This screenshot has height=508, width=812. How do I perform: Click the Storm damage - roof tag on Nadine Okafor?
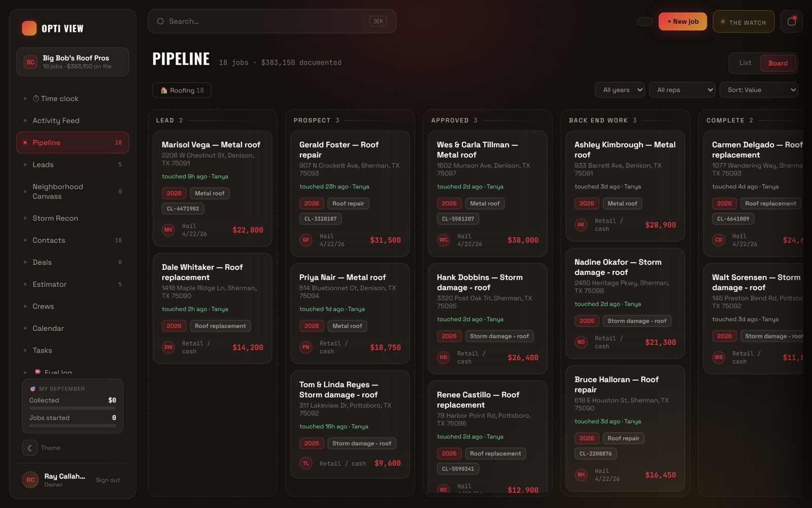[637, 321]
